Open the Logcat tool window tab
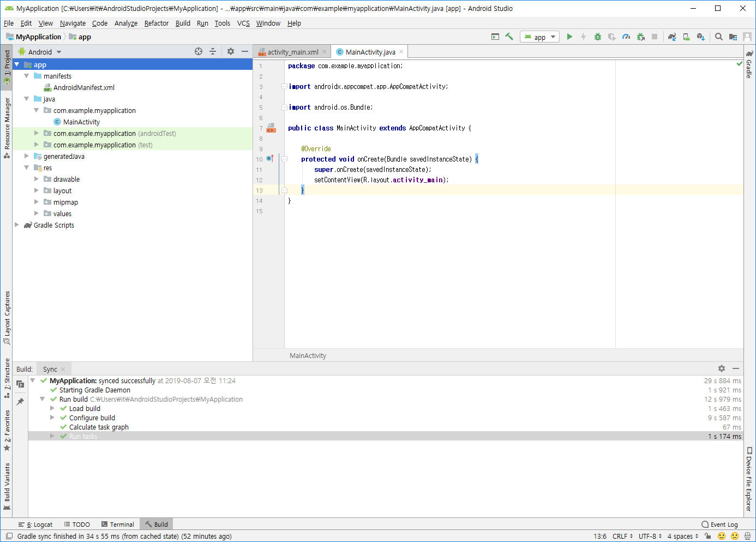 [35, 524]
